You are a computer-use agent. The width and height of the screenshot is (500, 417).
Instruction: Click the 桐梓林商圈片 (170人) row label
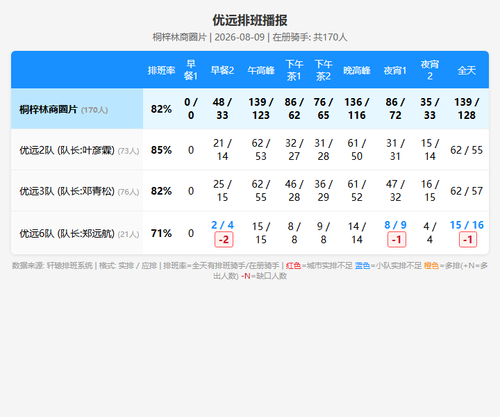[x=63, y=109]
